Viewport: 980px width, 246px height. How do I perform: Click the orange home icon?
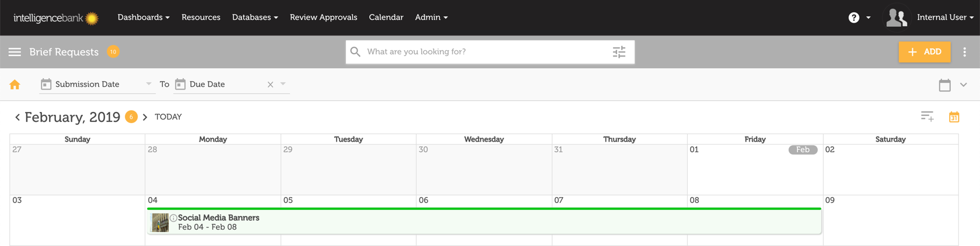(15, 85)
